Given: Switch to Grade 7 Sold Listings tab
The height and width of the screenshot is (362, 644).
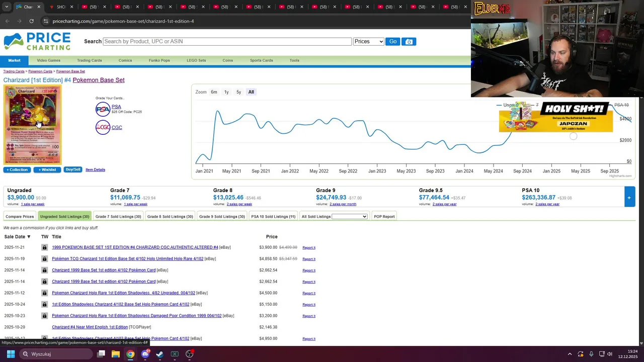Looking at the screenshot, I should pyautogui.click(x=118, y=217).
